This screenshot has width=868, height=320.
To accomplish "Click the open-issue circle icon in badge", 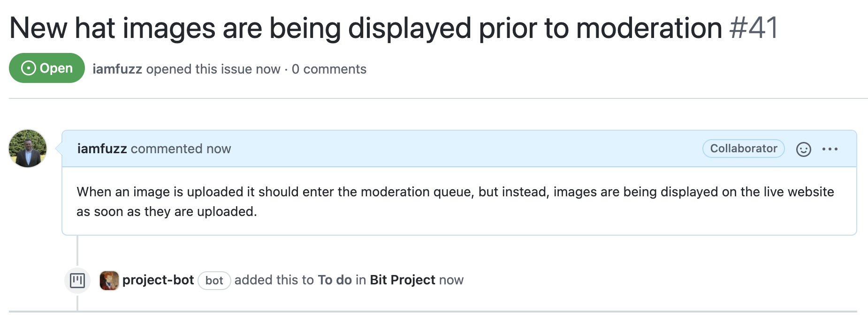I will (x=29, y=68).
